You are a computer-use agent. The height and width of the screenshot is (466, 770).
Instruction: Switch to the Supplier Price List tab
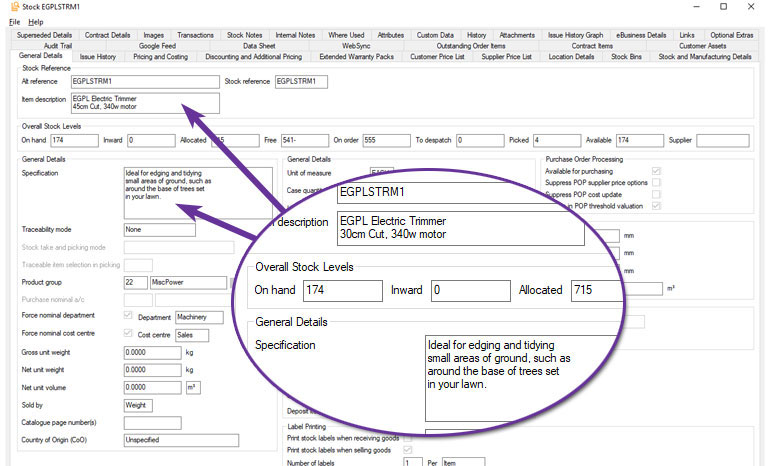pos(506,57)
